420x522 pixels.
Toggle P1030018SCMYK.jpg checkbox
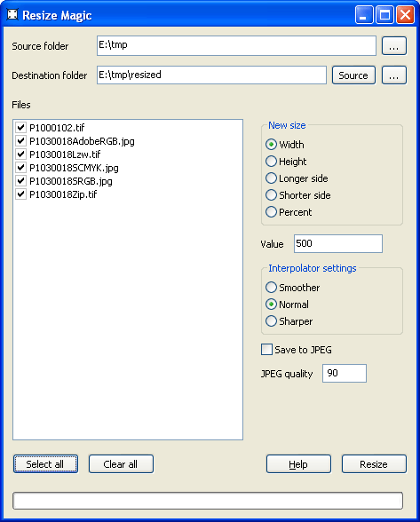tap(21, 168)
